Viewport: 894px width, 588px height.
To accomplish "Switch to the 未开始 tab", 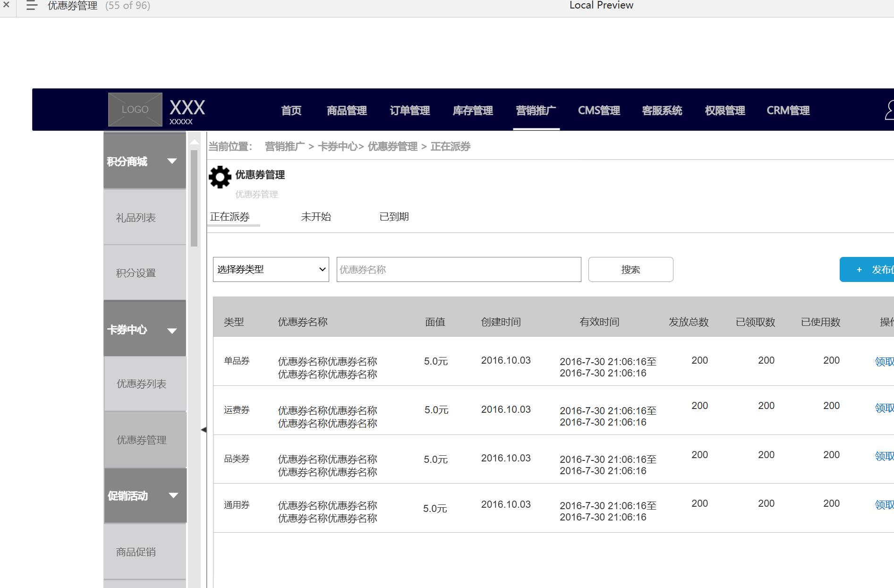I will click(316, 217).
